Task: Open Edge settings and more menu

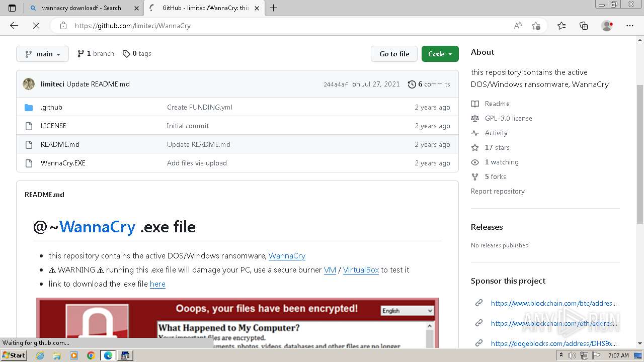Action: [629, 26]
